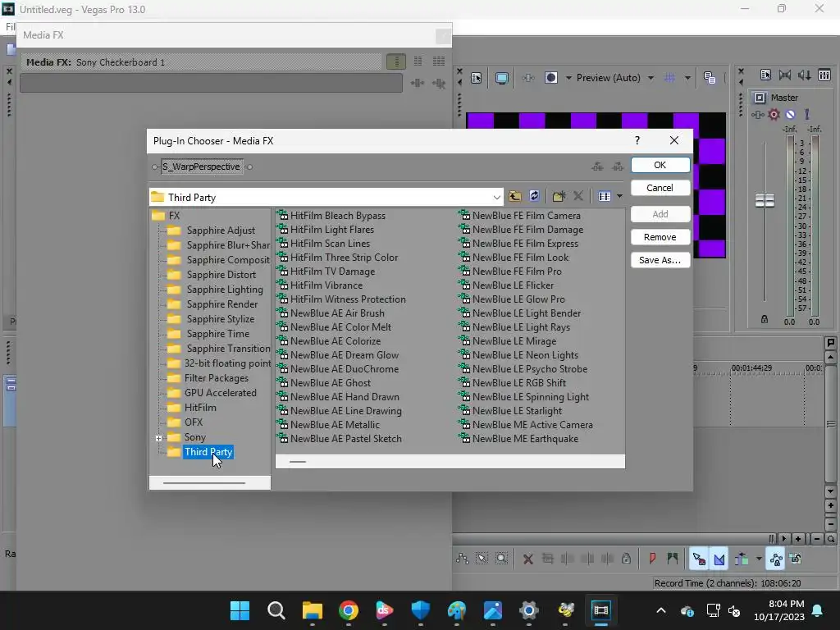840x630 pixels.
Task: Click the up one level folder icon
Action: pos(515,197)
